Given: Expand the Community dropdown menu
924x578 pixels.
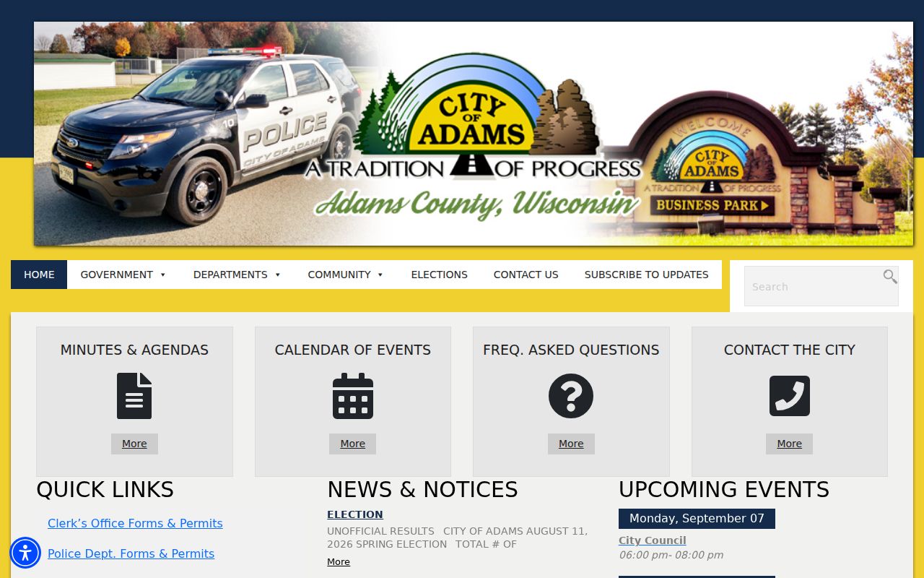Looking at the screenshot, I should (346, 275).
